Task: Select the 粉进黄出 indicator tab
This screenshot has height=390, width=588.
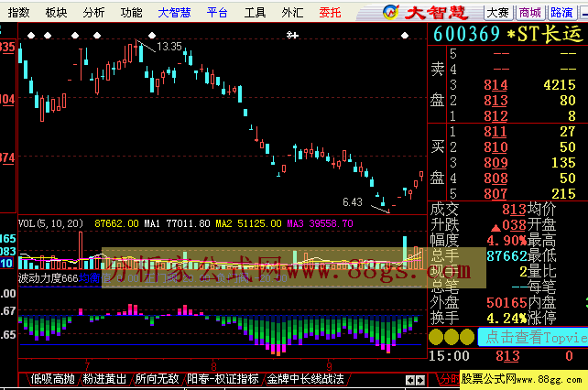Action: [104, 379]
